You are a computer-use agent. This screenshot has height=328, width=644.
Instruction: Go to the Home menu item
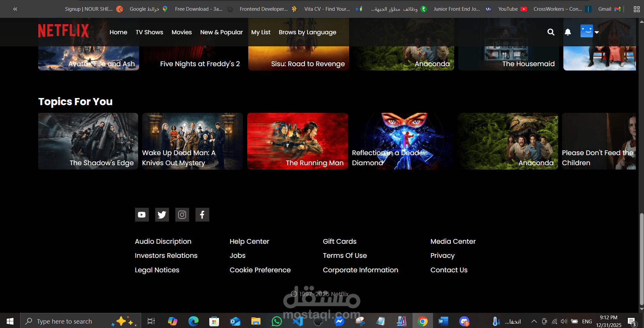coord(118,32)
